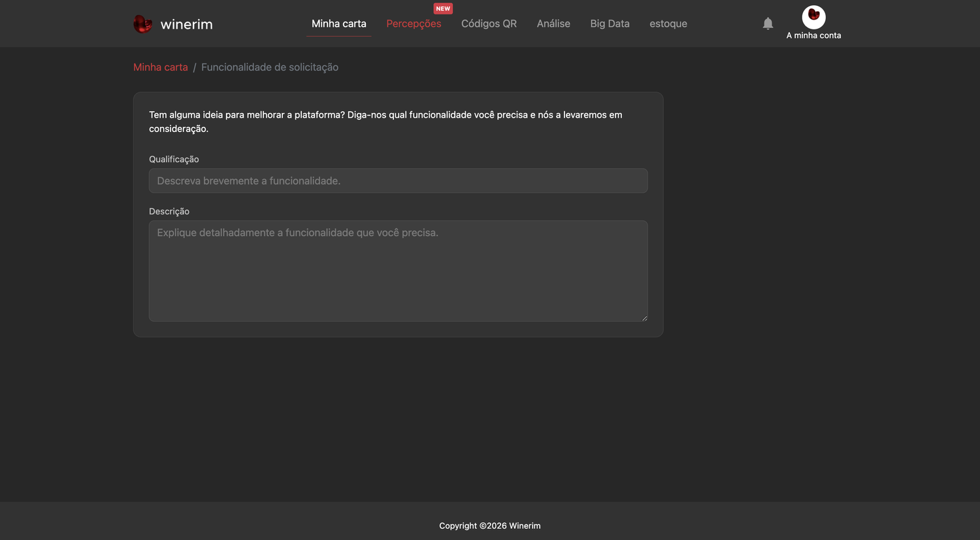
Task: Click the A minha conta label
Action: point(813,35)
